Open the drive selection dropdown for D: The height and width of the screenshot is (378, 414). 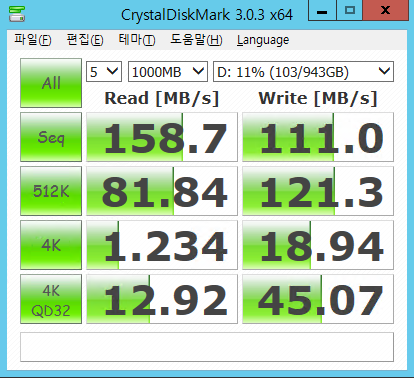(303, 71)
